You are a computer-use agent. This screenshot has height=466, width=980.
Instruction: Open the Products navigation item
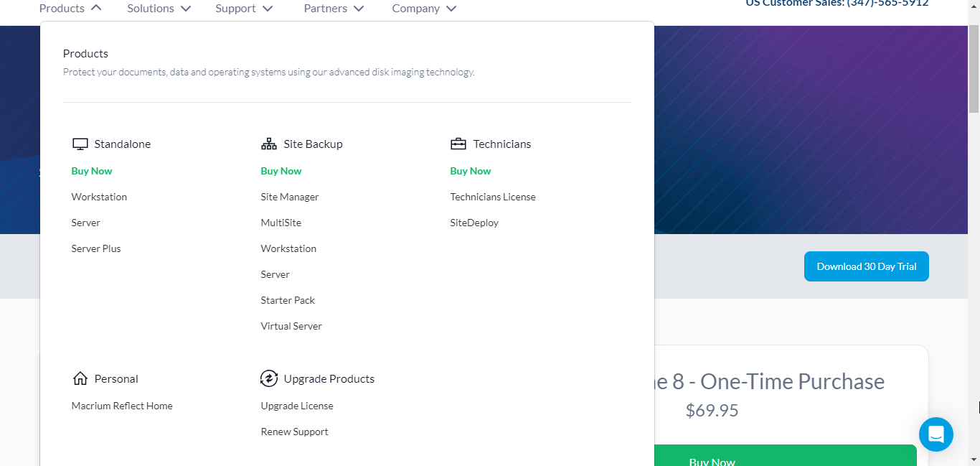62,9
